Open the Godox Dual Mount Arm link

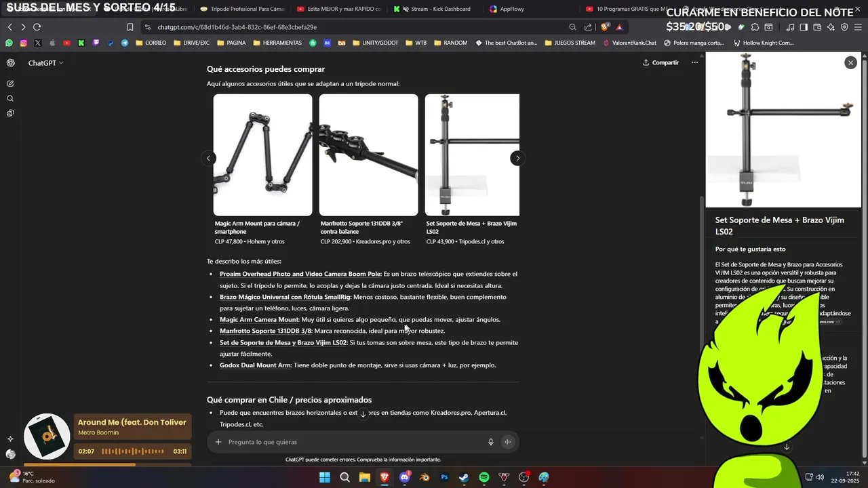tap(256, 365)
